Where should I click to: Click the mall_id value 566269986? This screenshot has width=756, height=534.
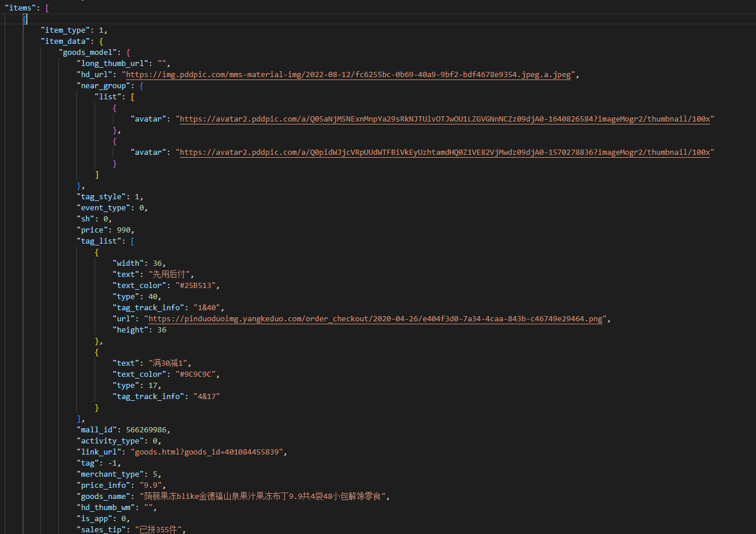146,430
